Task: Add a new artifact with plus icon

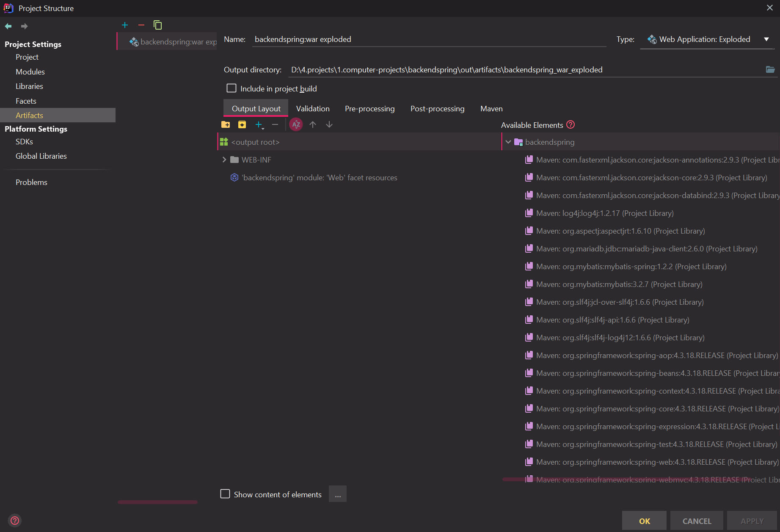Action: (125, 25)
